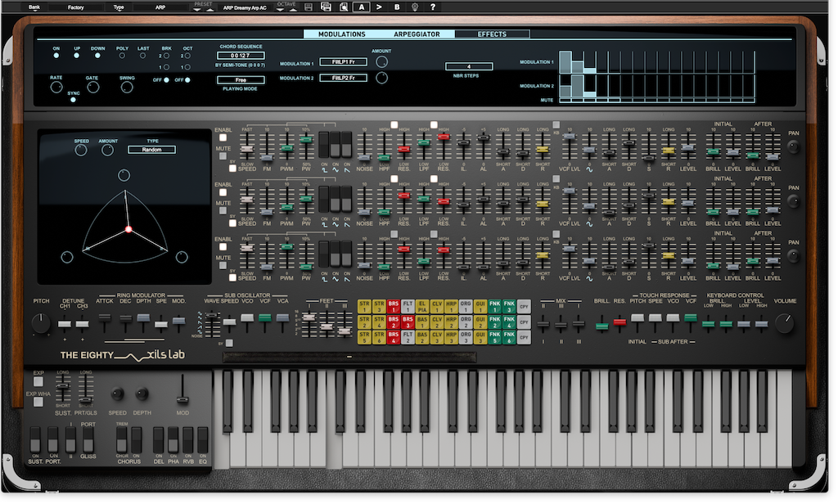Switch to the Modulations tab
This screenshot has height=504, width=838.
(x=342, y=34)
